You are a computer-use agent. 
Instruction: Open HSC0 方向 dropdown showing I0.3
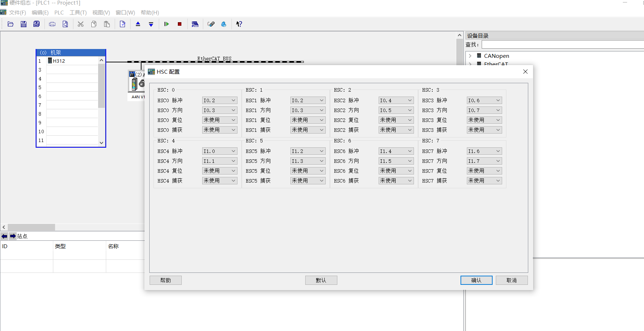click(219, 110)
